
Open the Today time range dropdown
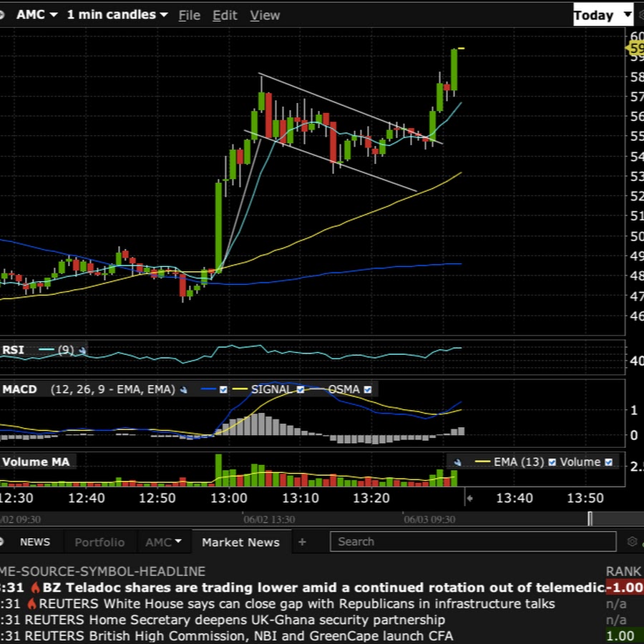602,15
